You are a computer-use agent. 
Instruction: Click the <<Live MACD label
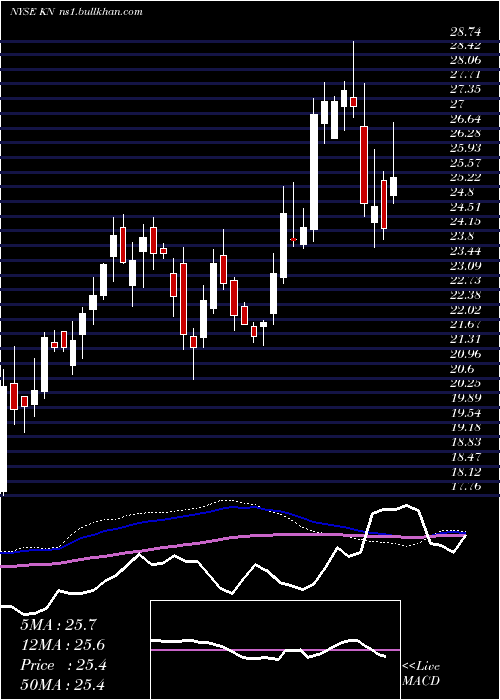pos(421,674)
